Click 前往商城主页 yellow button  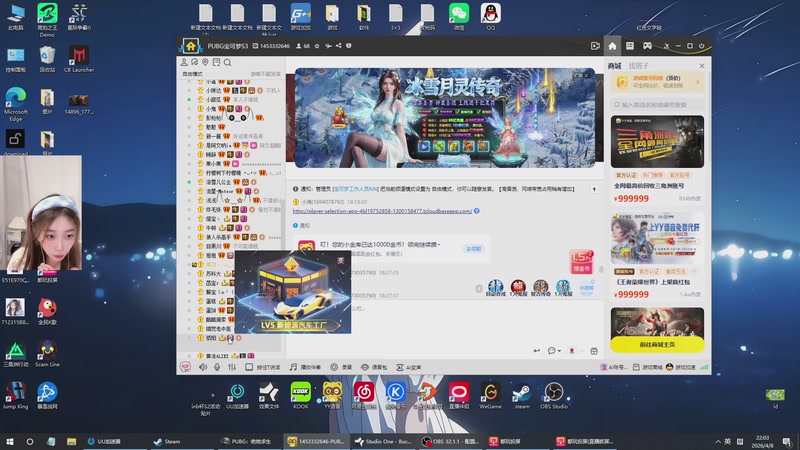coord(657,344)
